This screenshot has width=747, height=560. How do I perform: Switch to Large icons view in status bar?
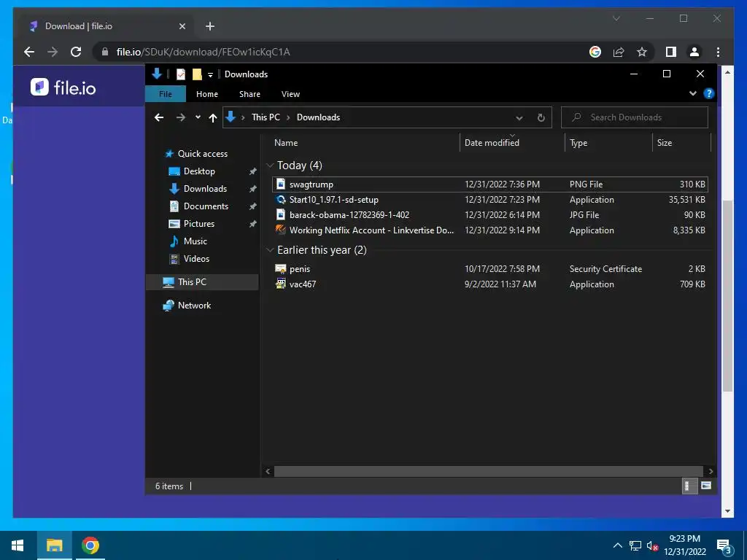click(x=706, y=486)
